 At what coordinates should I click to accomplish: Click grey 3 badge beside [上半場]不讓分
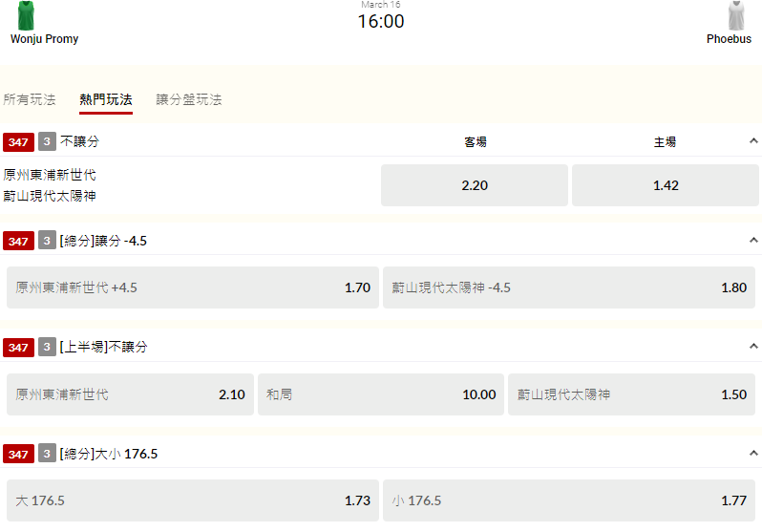coord(47,348)
